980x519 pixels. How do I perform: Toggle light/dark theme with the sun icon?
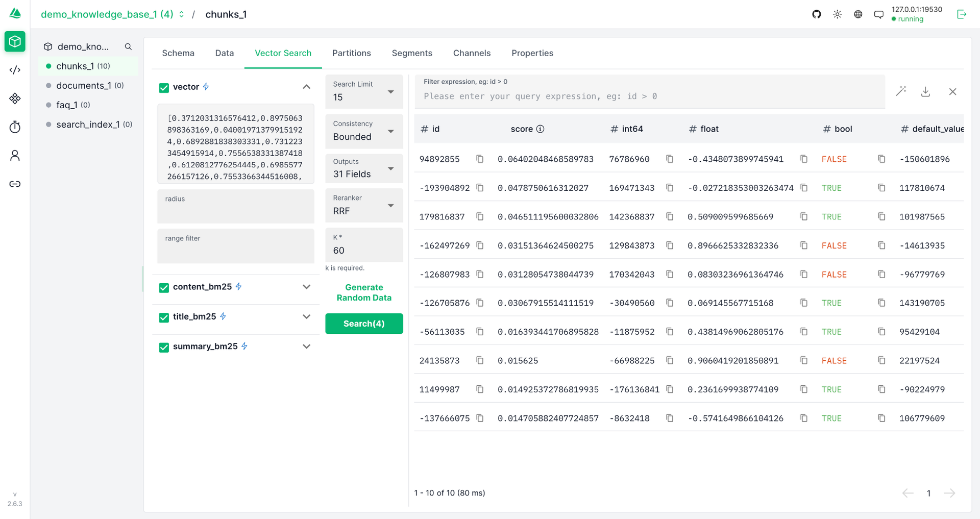coord(837,14)
